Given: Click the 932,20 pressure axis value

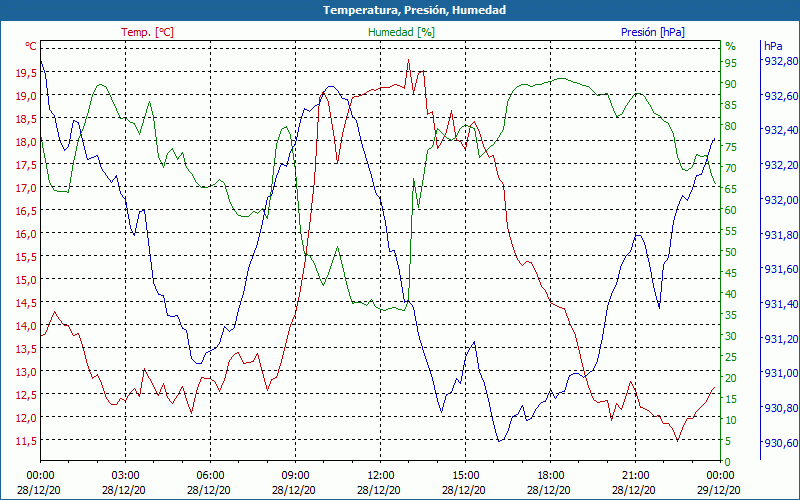Looking at the screenshot, I should coord(781,165).
